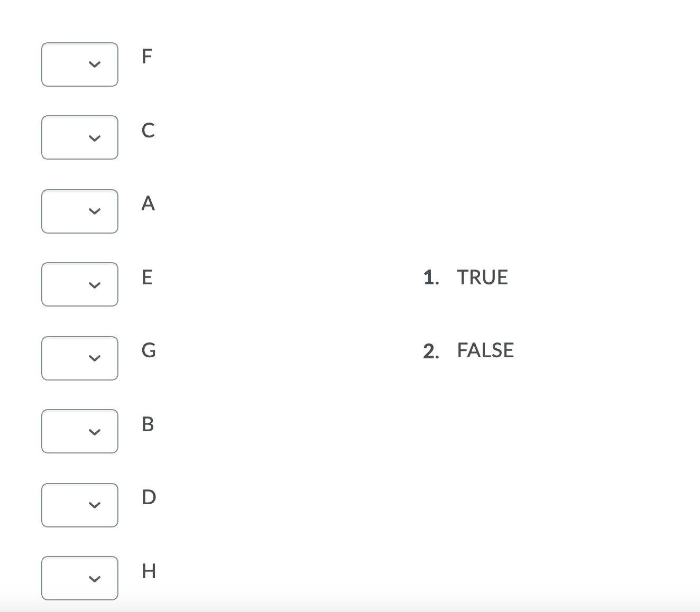
Task: Open the dropdown next to statement G
Action: (79, 358)
